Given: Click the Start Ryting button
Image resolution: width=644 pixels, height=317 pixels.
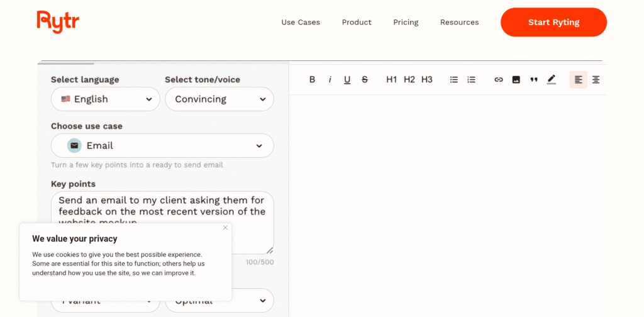Looking at the screenshot, I should tap(553, 23).
